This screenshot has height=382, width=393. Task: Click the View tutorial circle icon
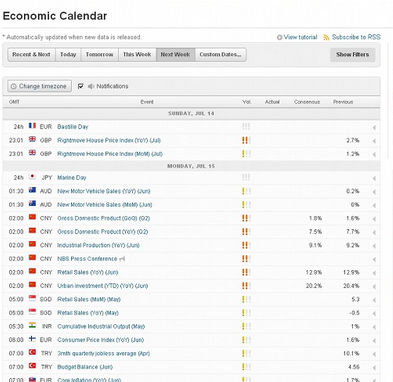(x=280, y=37)
